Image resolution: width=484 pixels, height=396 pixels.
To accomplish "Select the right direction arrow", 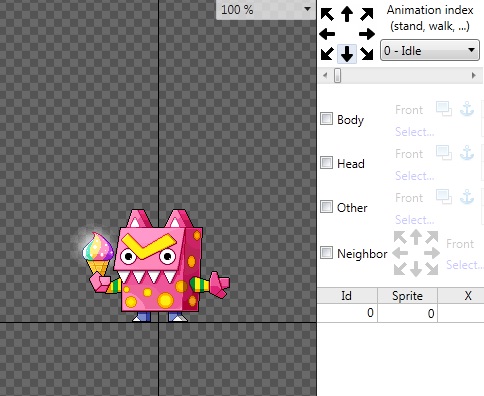I will pos(367,34).
